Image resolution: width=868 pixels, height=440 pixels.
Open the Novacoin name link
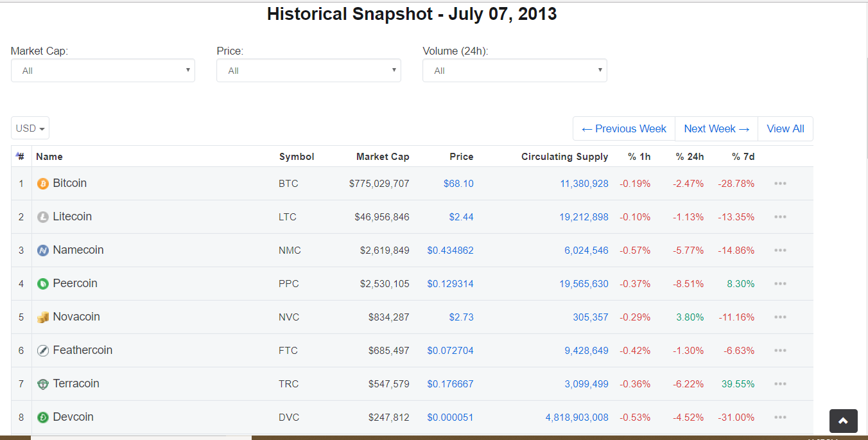point(76,317)
